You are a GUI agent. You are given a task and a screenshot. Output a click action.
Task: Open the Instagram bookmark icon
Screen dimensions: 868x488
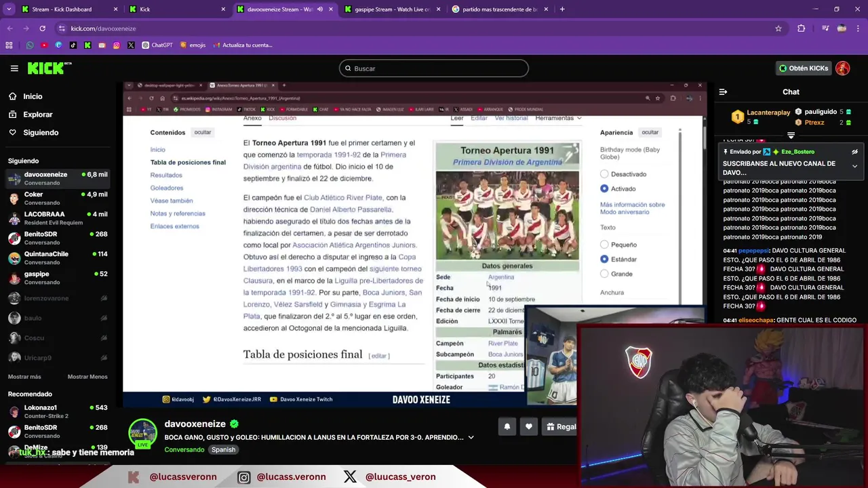click(117, 45)
